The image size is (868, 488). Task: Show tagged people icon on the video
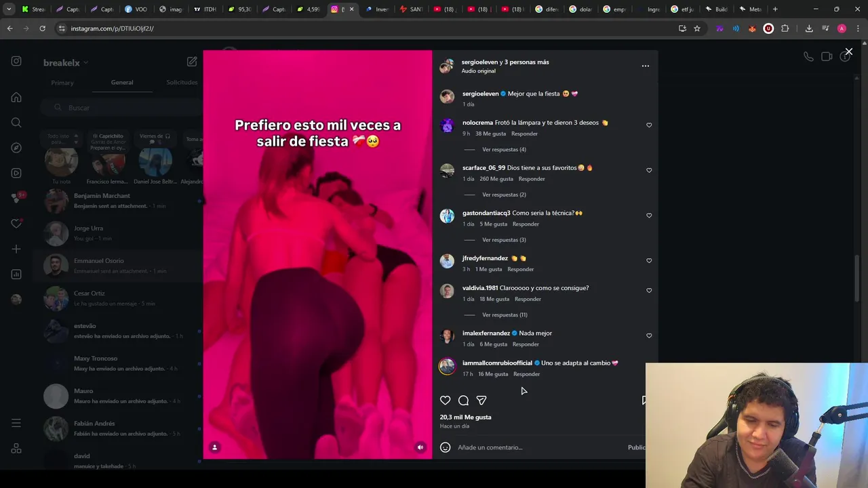(214, 447)
